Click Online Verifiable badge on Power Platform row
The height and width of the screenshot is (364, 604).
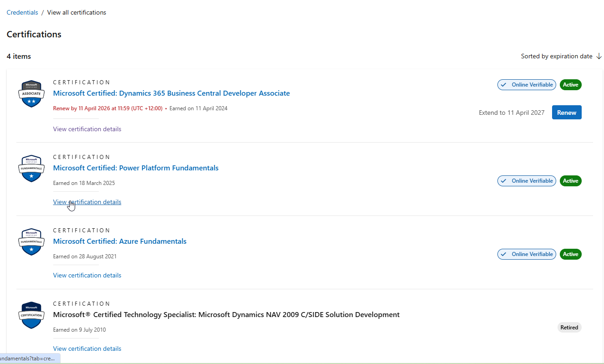tap(527, 181)
